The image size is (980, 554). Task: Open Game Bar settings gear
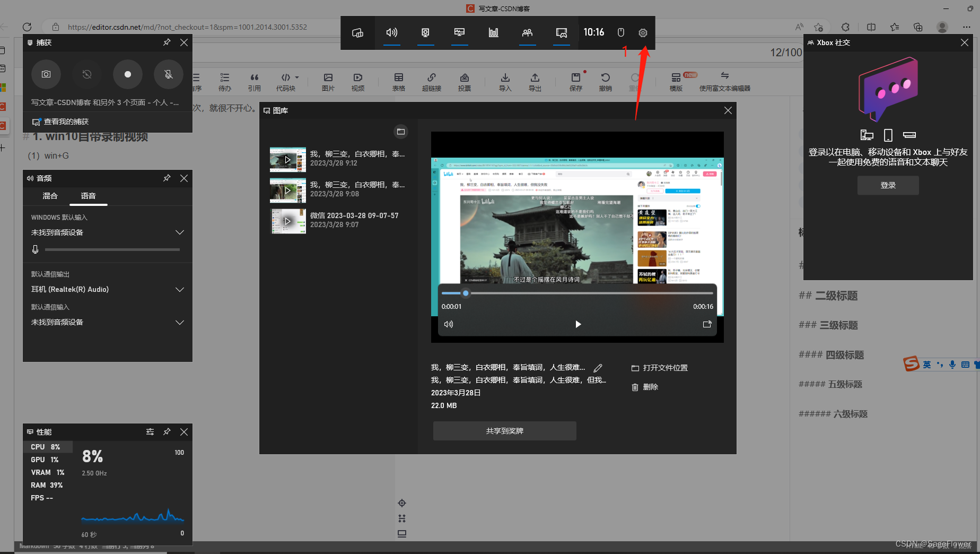tap(643, 33)
